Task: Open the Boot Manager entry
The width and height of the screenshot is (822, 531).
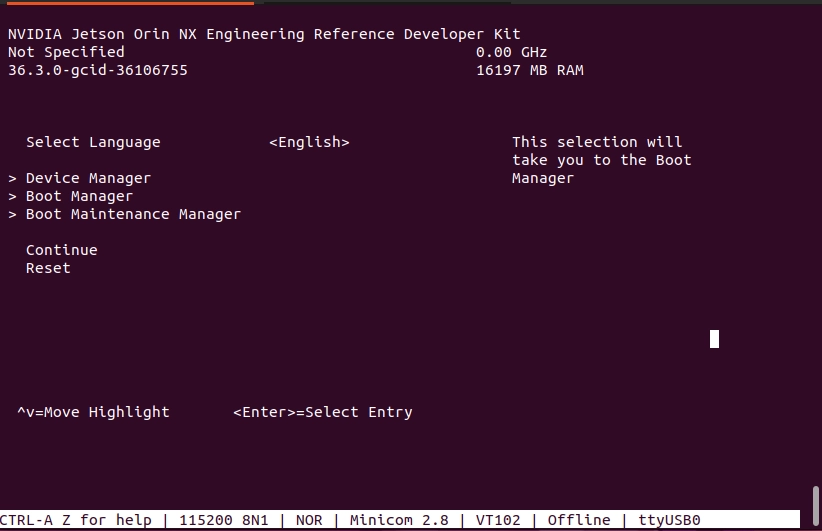Action: click(x=79, y=196)
